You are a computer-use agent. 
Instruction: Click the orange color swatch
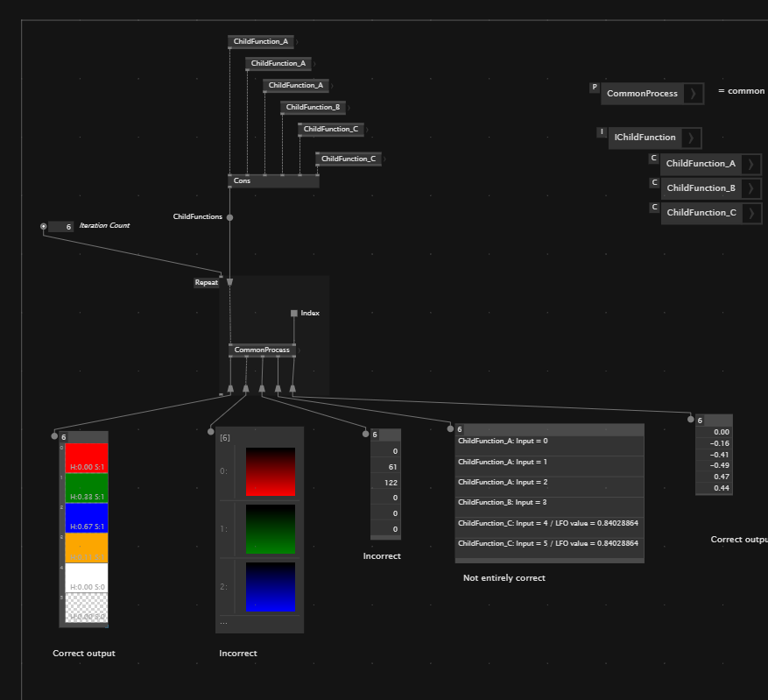click(87, 548)
